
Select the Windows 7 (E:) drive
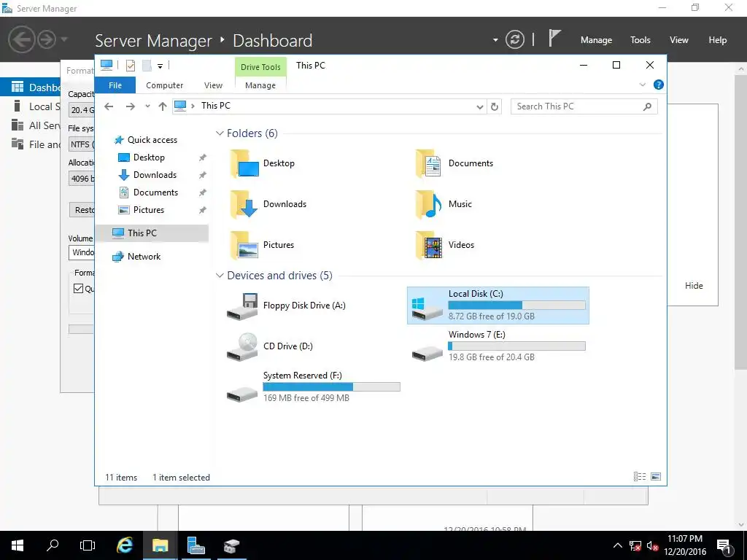pyautogui.click(x=498, y=346)
